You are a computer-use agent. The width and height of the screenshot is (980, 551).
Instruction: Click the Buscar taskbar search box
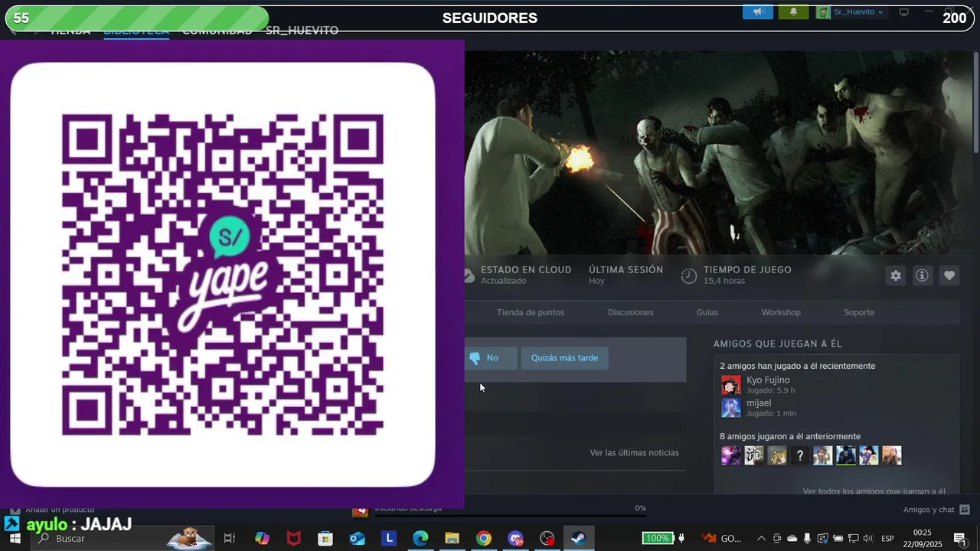122,539
